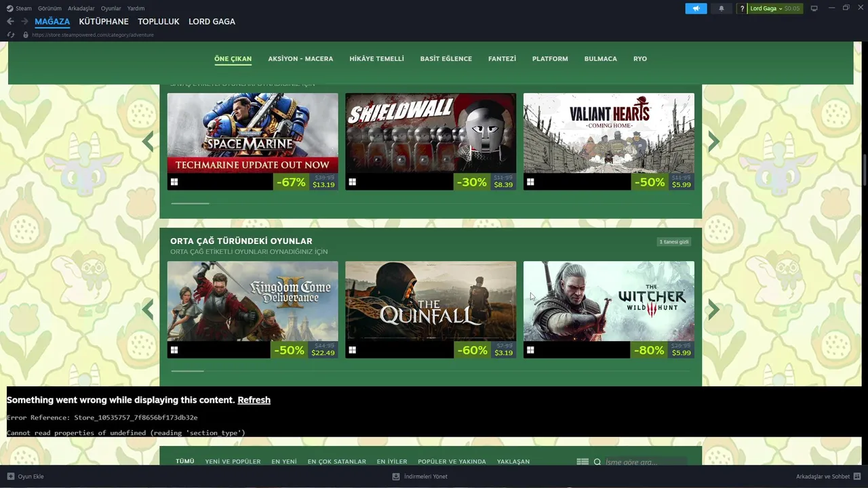The image size is (868, 488).
Task: Click the Refresh link in error message
Action: [x=254, y=400]
